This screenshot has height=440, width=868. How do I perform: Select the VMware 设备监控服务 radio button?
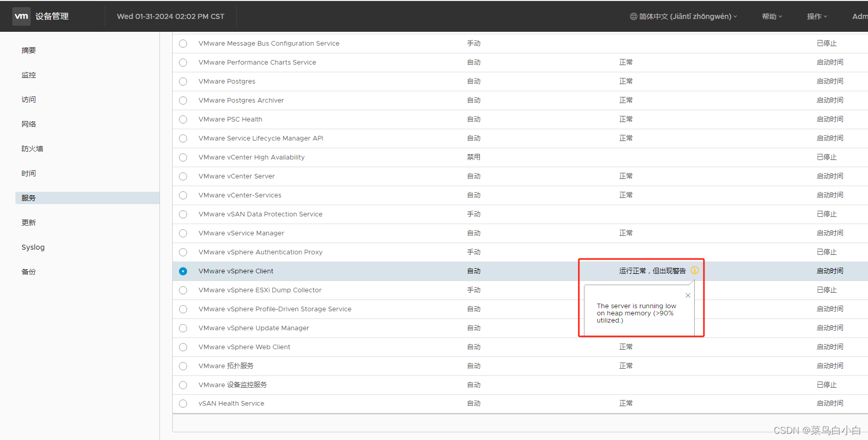pyautogui.click(x=183, y=385)
